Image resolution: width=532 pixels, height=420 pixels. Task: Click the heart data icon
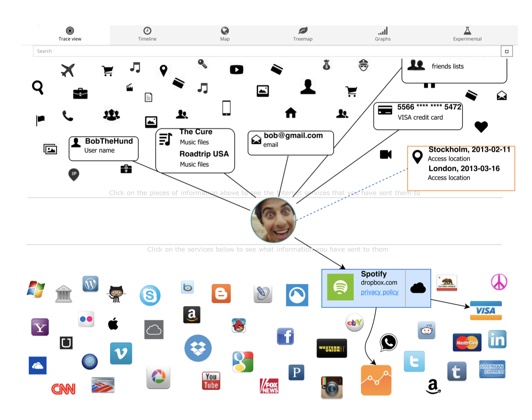(481, 127)
